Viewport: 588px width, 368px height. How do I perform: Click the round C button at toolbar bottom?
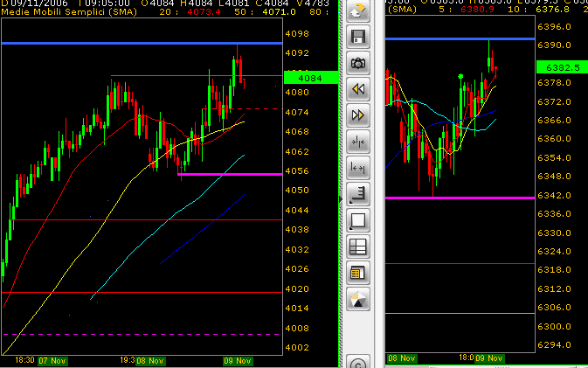(358, 362)
